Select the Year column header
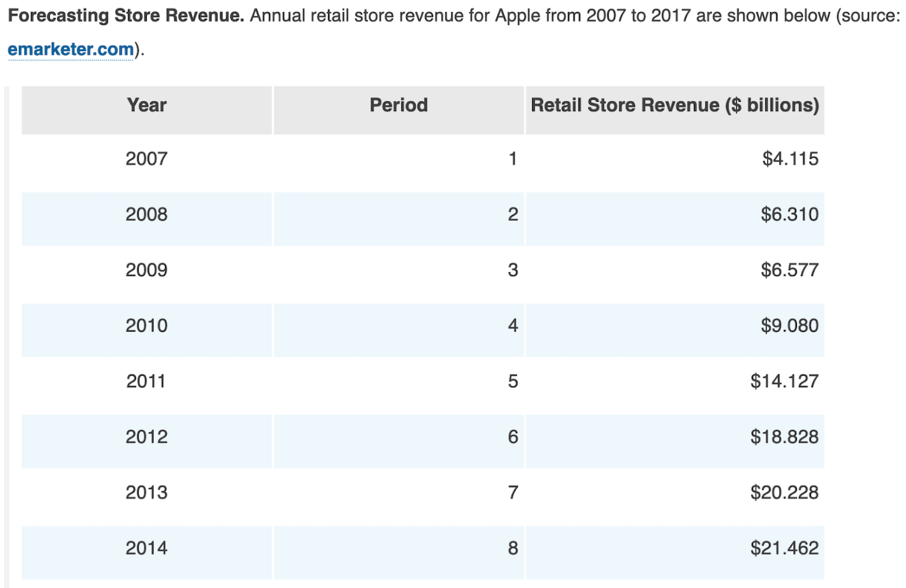Image resolution: width=906 pixels, height=588 pixels. point(147,110)
